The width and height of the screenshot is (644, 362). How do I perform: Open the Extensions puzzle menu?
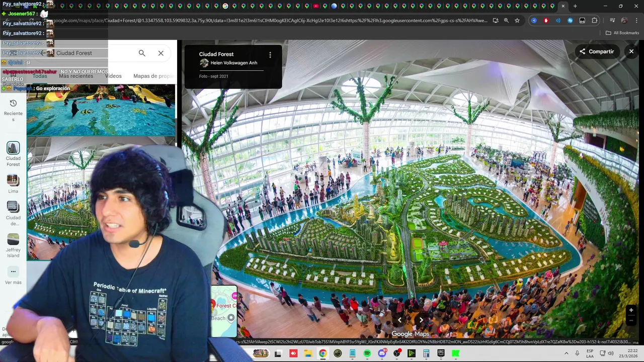point(594,21)
